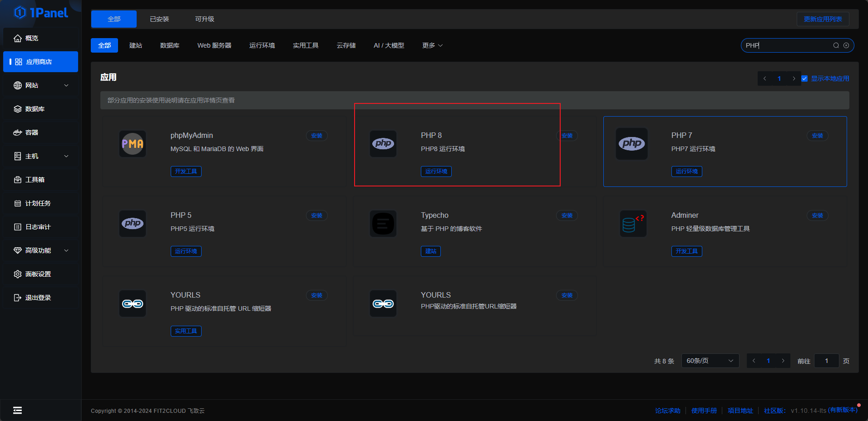This screenshot has height=421, width=868.
Task: Open the Typecho app icon
Action: [x=383, y=224]
